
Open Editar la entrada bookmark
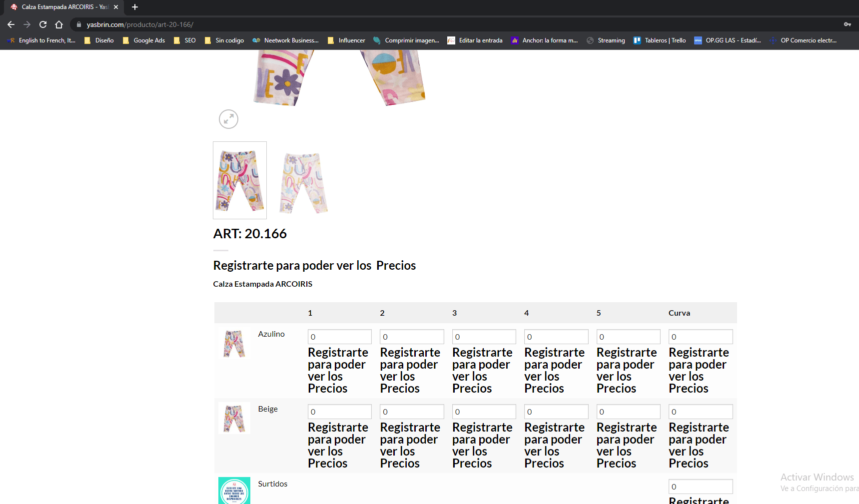(x=475, y=40)
